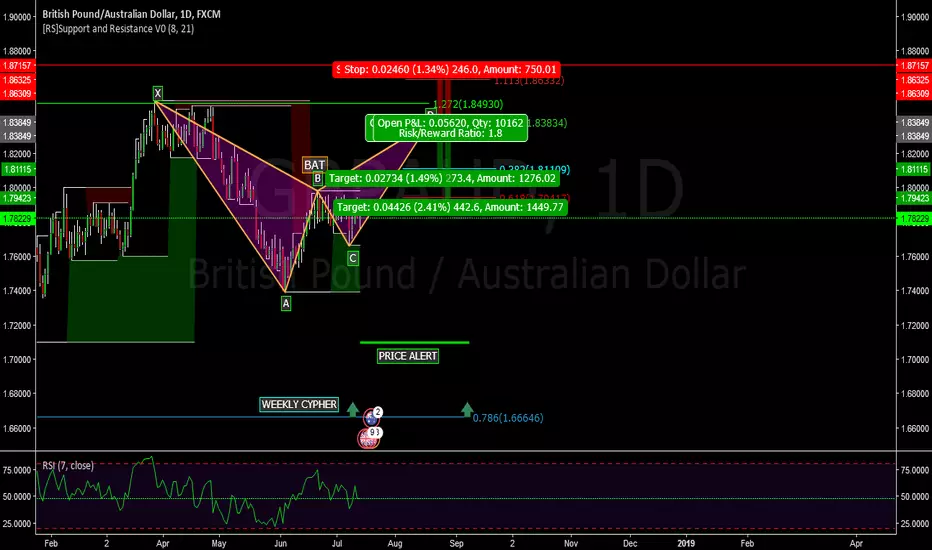Click the 1.90000 value on right price axis
This screenshot has width=932, height=550.
click(x=914, y=17)
